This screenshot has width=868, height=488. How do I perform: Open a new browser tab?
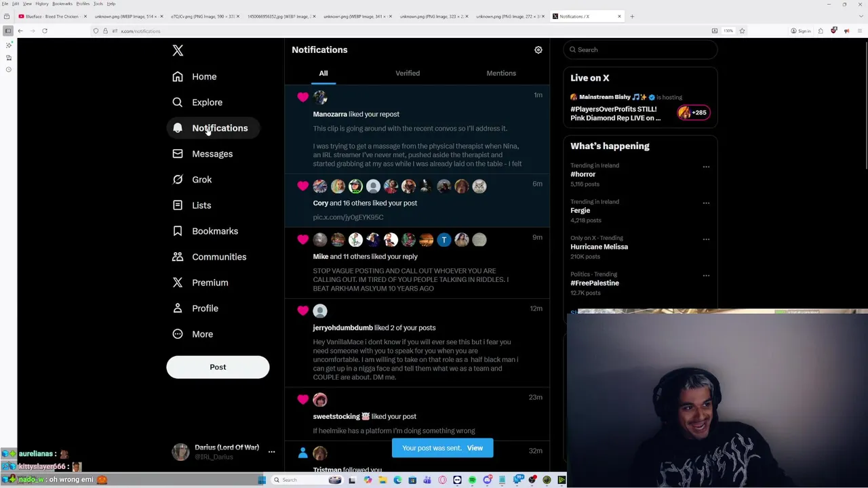(x=632, y=16)
